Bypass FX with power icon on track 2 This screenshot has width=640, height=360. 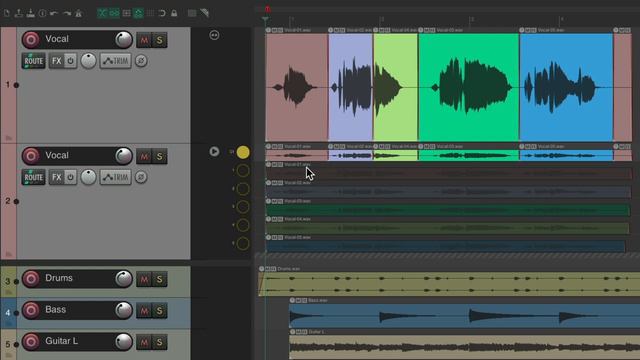click(x=70, y=177)
